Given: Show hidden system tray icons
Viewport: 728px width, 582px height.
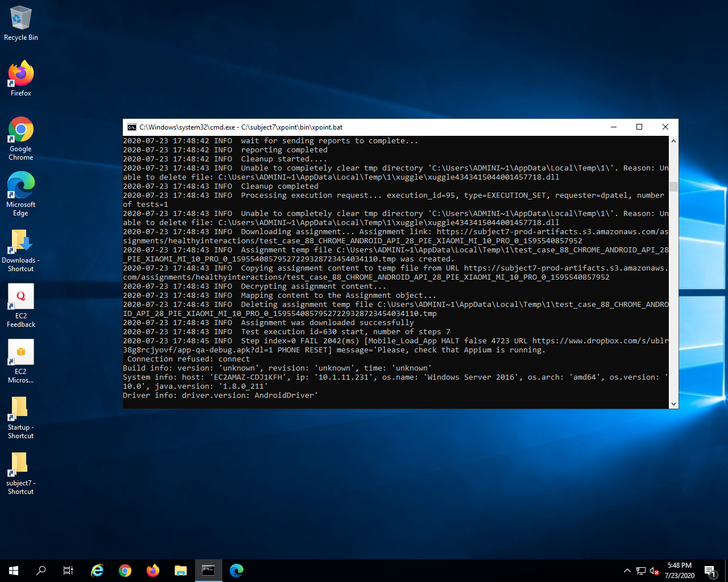Looking at the screenshot, I should coord(627,571).
